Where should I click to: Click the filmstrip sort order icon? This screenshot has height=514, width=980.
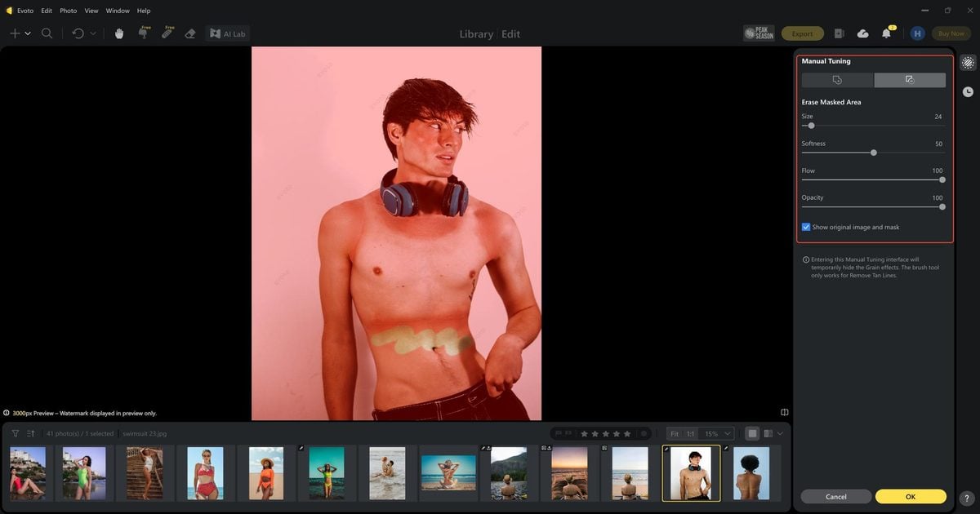(x=31, y=433)
